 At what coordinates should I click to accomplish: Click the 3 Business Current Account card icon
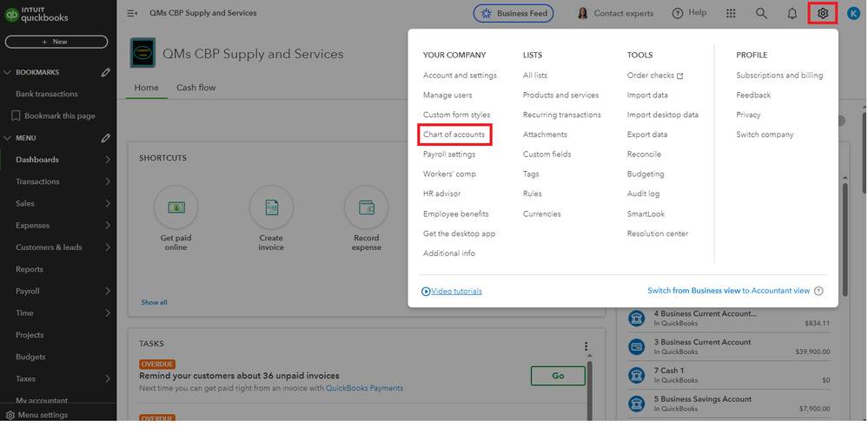click(637, 347)
